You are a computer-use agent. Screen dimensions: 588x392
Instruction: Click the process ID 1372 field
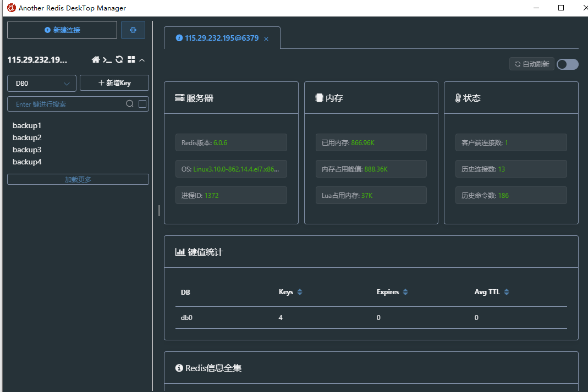click(231, 195)
